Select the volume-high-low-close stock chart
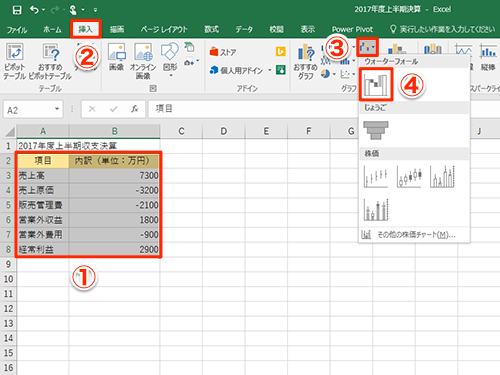 tap(443, 177)
